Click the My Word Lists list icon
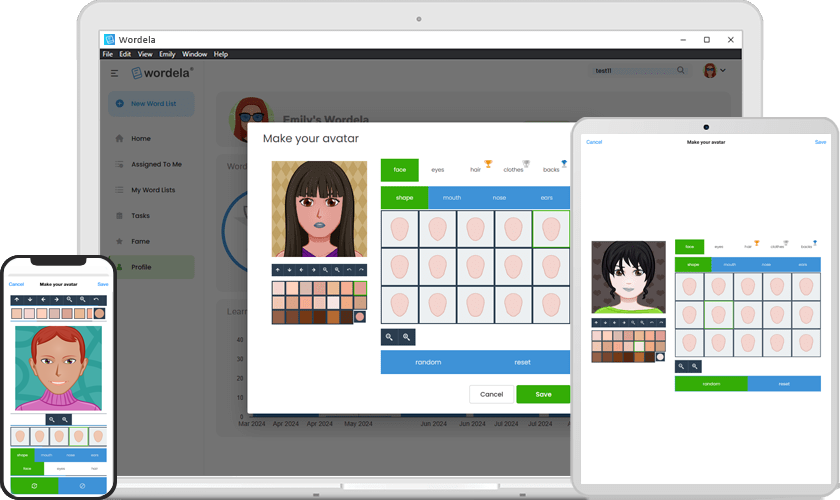Viewport: 840px width, 500px height. pyautogui.click(x=119, y=190)
